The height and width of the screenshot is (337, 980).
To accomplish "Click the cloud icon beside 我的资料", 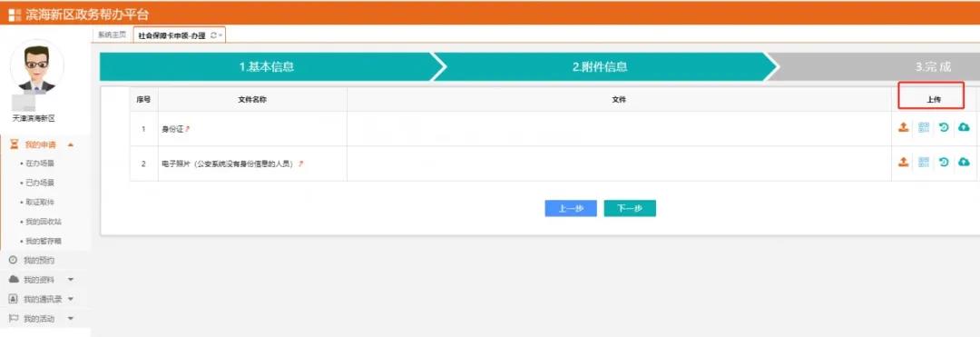I will pos(13,280).
